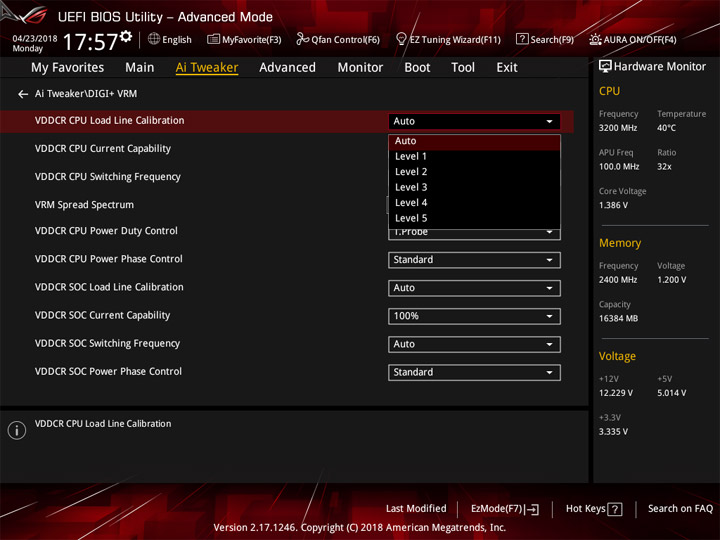
Task: Select VDDCR SOC Switching Frequency label
Action: 107,343
